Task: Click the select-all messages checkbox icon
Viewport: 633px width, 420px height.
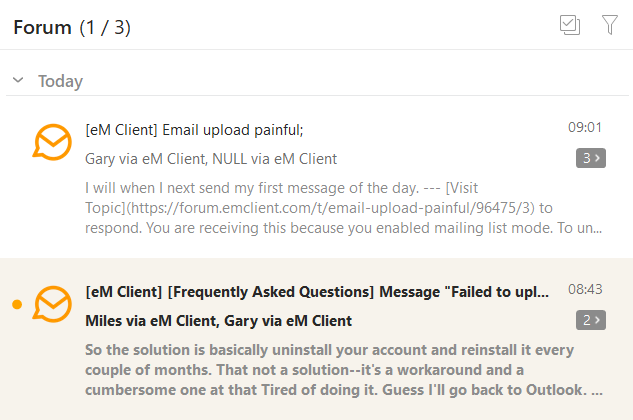Action: (x=570, y=26)
